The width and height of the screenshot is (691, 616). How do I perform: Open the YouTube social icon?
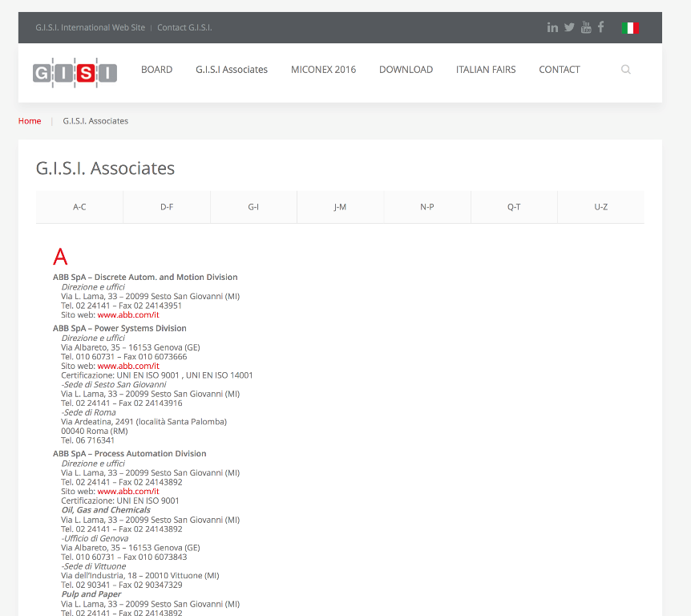(x=586, y=27)
